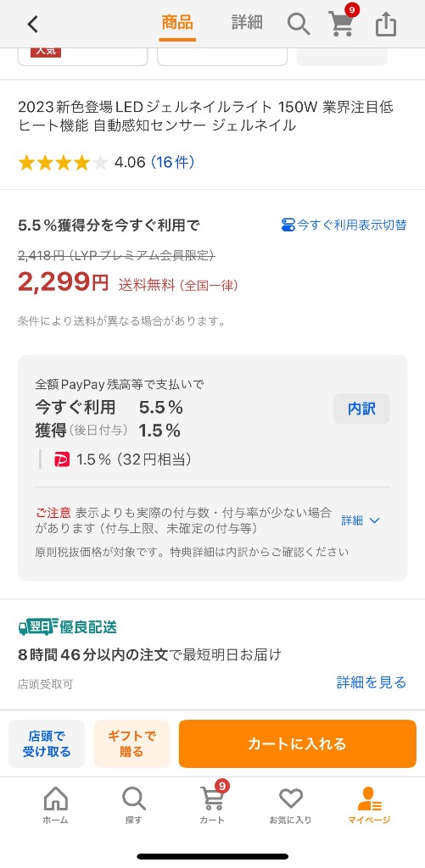Select 商品 tab
The image size is (425, 868).
tap(177, 23)
